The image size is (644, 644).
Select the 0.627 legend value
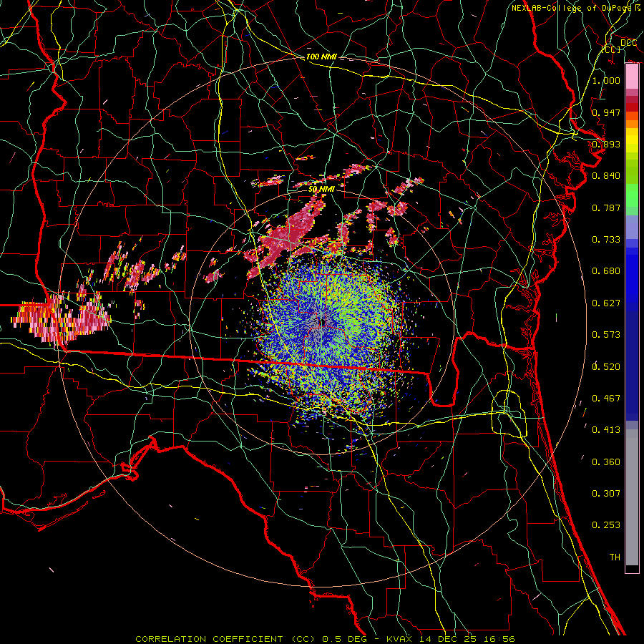pyautogui.click(x=606, y=303)
